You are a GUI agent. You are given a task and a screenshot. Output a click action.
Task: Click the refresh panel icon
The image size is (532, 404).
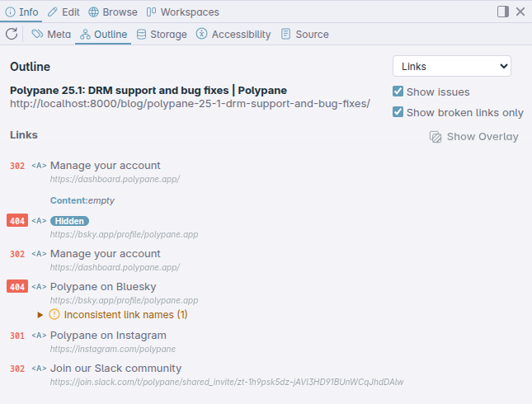(12, 34)
